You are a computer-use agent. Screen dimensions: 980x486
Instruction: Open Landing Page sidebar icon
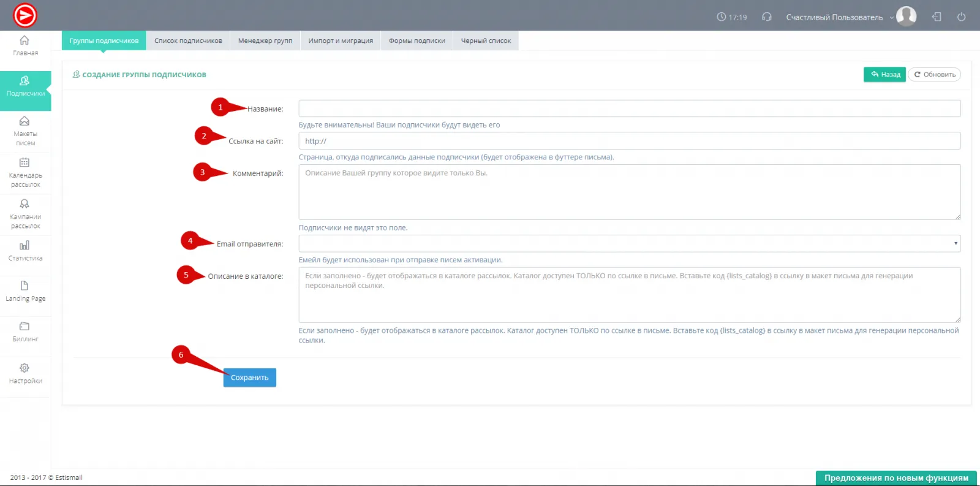pos(24,286)
